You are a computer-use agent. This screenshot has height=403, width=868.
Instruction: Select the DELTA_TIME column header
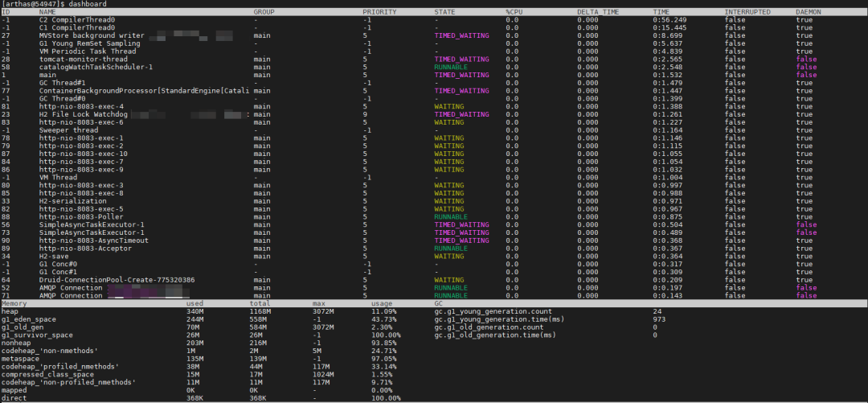pyautogui.click(x=598, y=11)
